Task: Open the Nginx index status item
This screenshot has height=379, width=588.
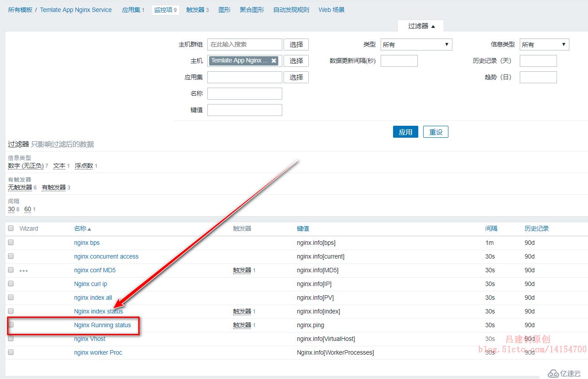Action: point(98,311)
